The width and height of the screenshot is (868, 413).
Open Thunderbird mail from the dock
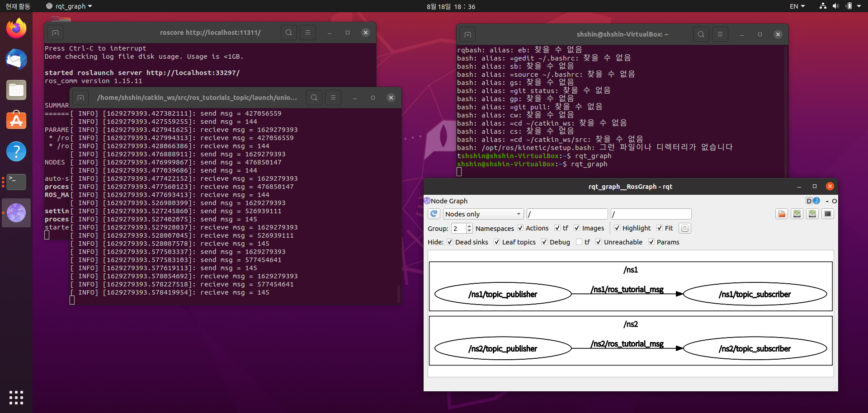coord(16,60)
